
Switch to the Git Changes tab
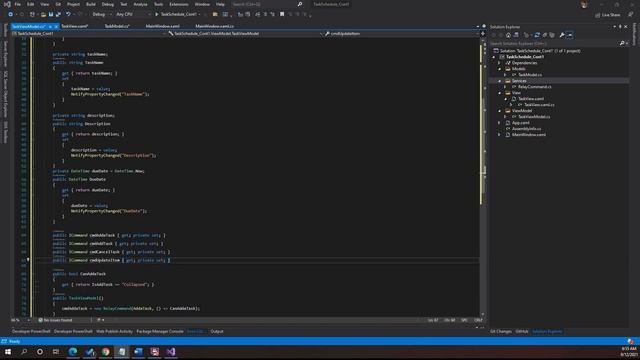click(501, 331)
